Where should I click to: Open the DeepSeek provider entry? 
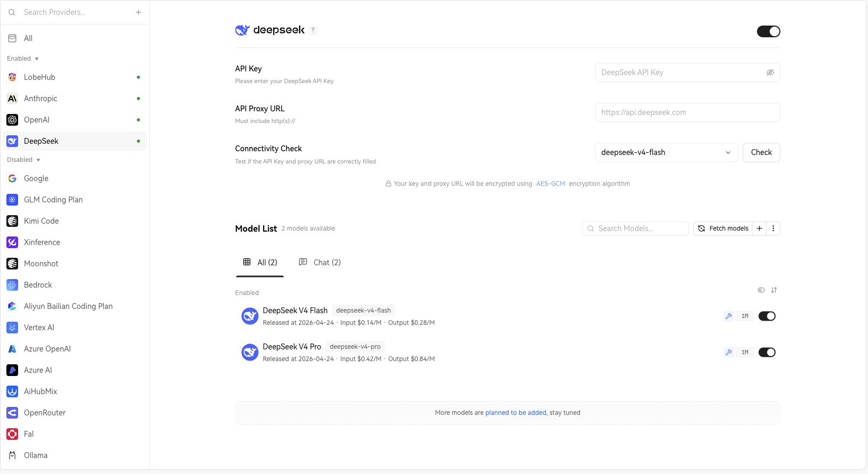(x=74, y=141)
